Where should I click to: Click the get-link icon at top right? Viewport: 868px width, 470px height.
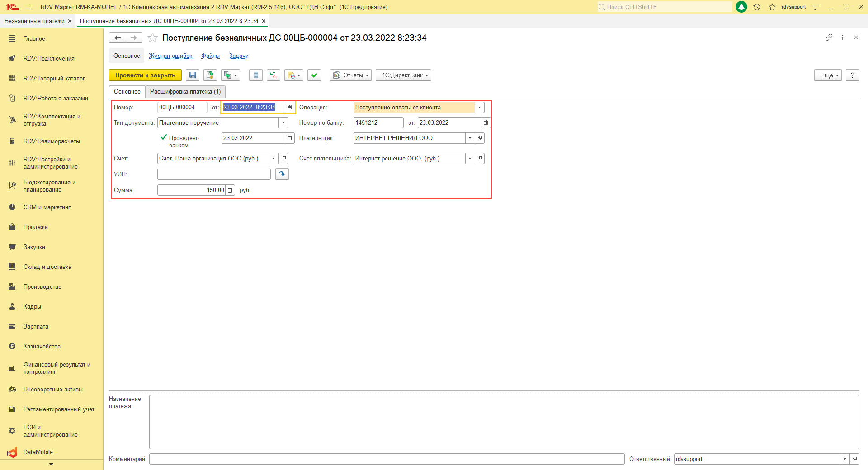tap(828, 38)
